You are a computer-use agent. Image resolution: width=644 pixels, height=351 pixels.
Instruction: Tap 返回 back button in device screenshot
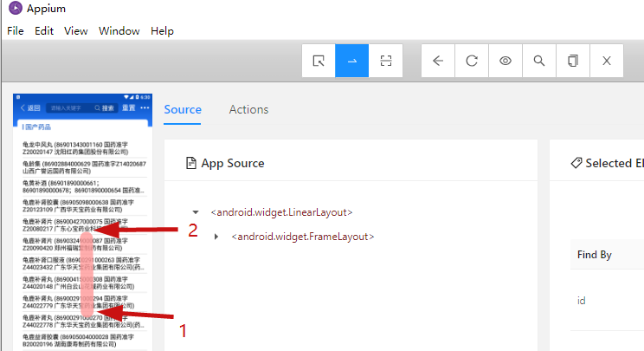point(30,108)
